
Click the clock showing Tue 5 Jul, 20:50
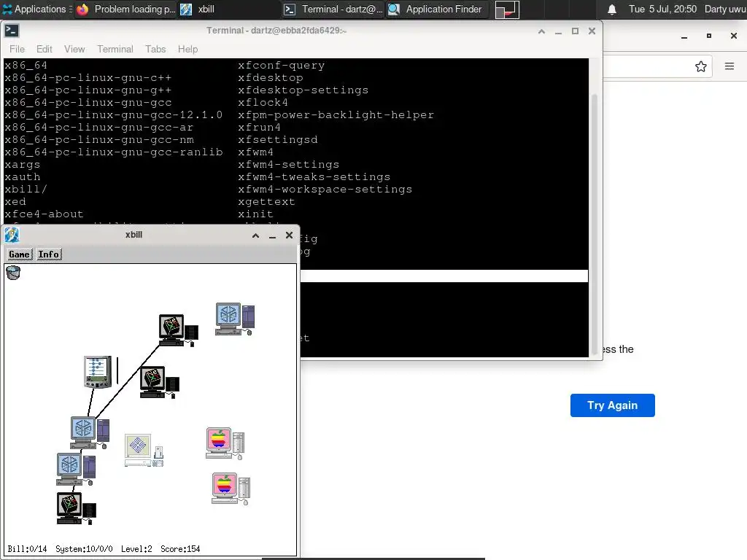[662, 9]
